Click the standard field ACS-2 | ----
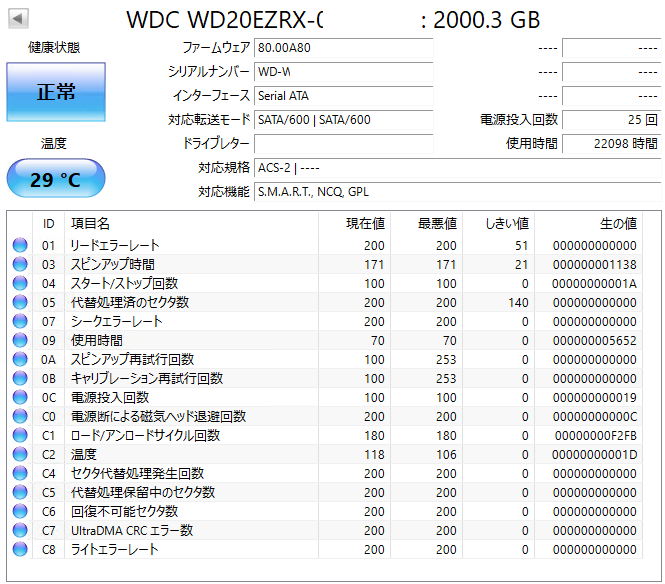 pyautogui.click(x=458, y=168)
